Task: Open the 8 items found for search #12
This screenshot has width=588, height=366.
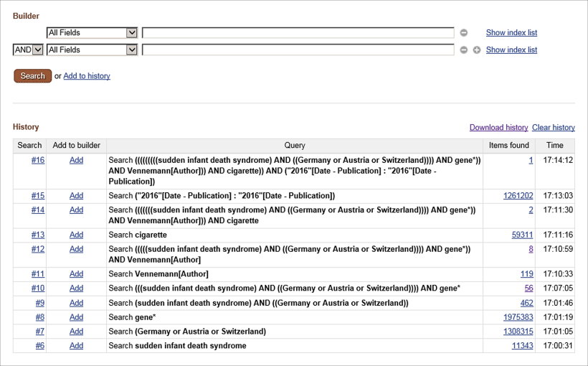Action: [x=531, y=249]
